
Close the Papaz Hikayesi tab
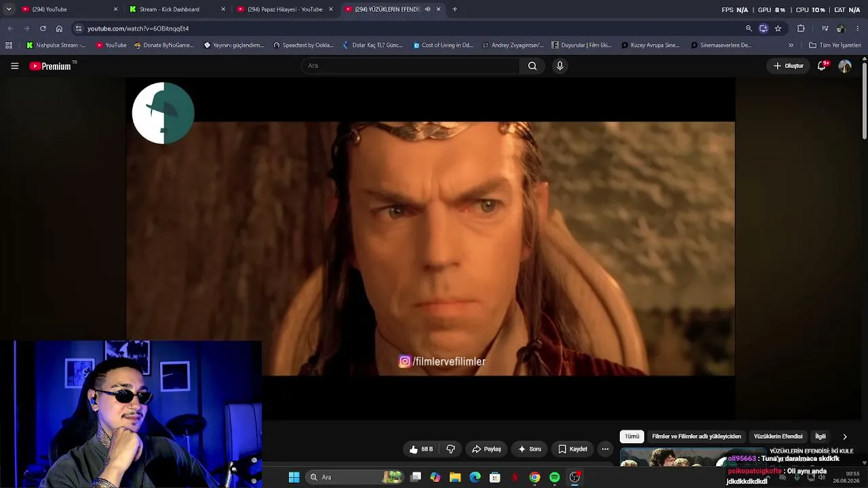[331, 9]
